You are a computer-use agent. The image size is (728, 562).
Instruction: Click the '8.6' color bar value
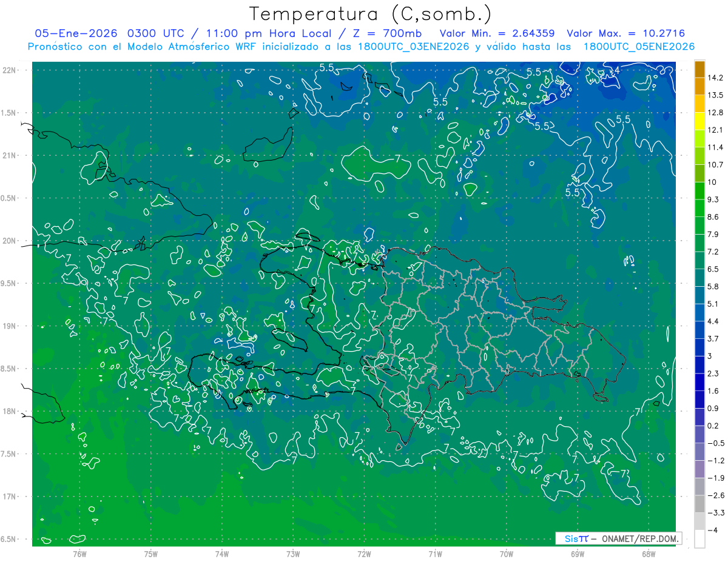point(713,216)
